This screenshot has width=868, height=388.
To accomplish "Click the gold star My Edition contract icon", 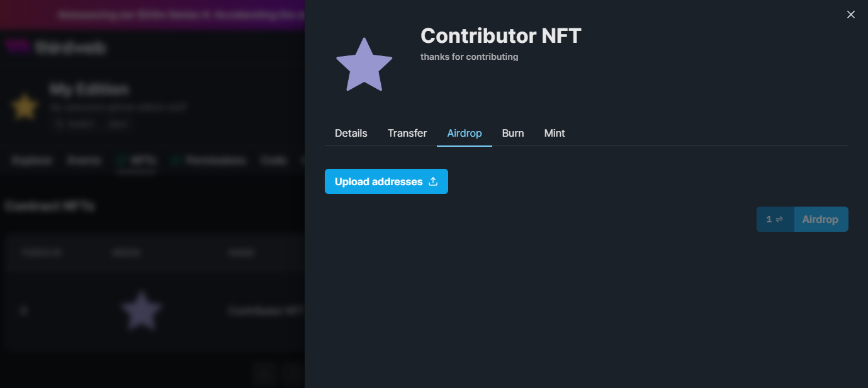I will [x=25, y=106].
